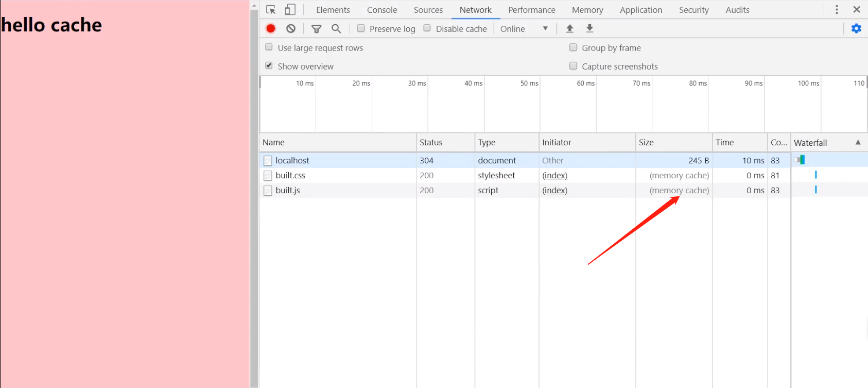Clear the network log
868x388 pixels.
tap(291, 29)
